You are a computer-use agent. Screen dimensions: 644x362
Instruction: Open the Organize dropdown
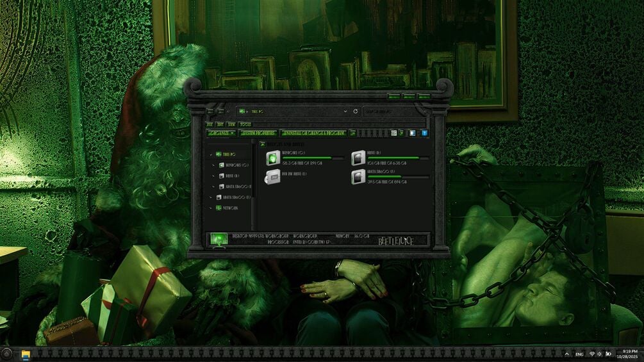[x=221, y=133]
